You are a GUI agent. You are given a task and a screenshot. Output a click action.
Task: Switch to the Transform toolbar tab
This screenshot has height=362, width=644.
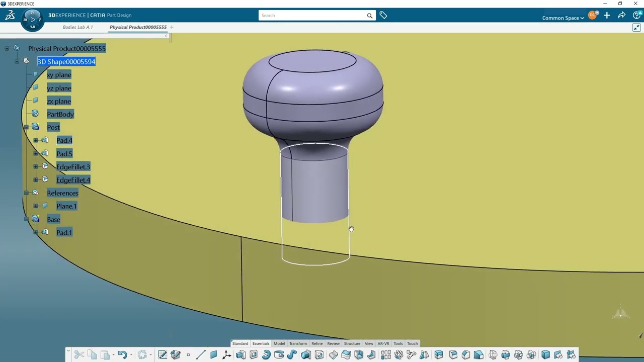(x=298, y=343)
